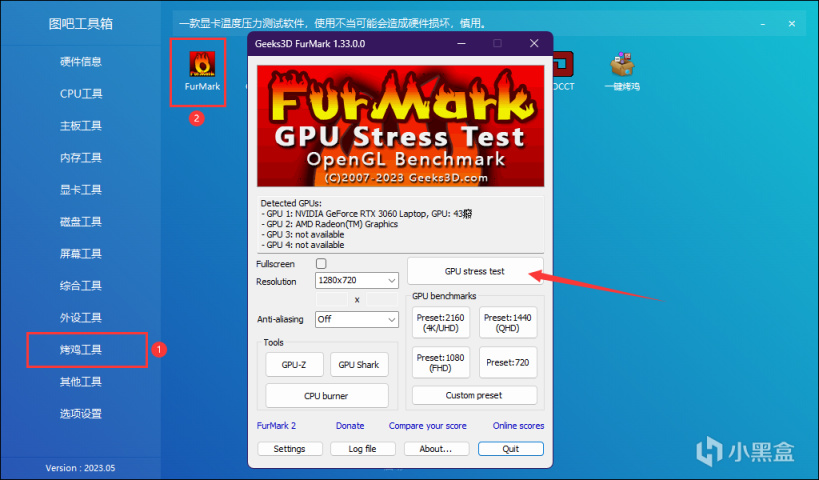Click the custom height input field
Screen dimensions: 819x480
click(382, 299)
